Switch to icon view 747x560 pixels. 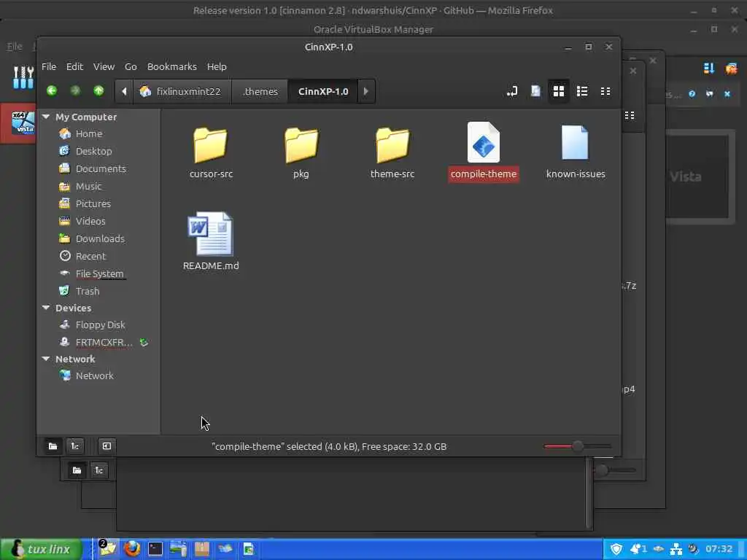tap(558, 91)
